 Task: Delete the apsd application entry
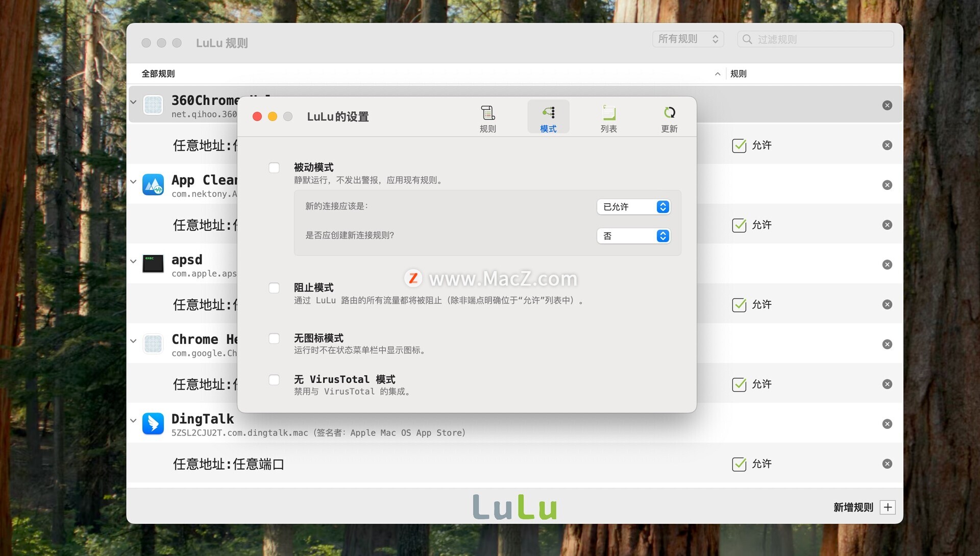[x=887, y=264]
